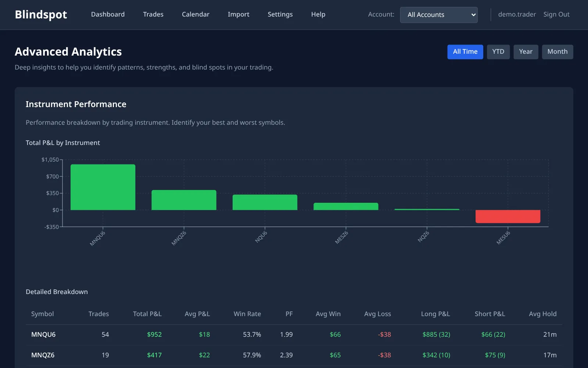Click the Sign Out link
588x368 pixels.
click(556, 14)
